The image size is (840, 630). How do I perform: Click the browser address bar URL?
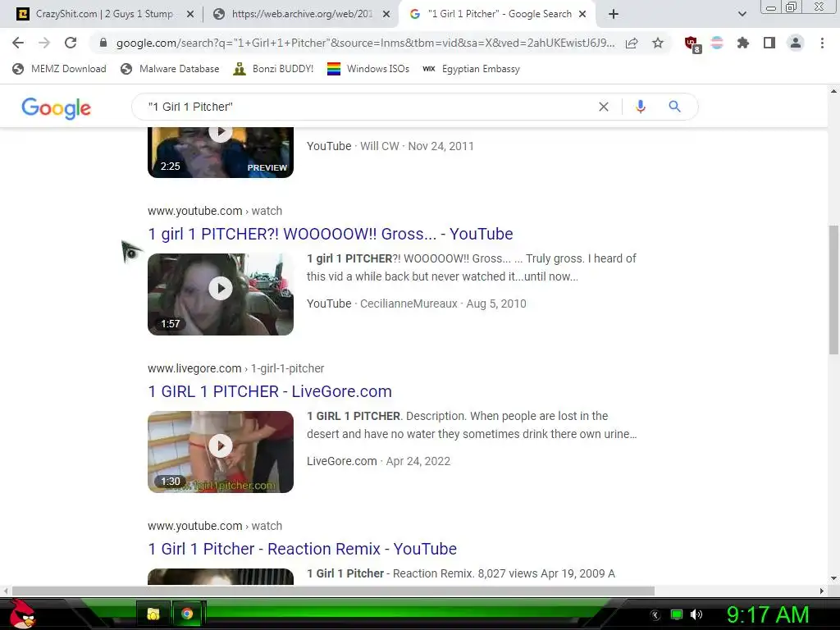point(365,43)
